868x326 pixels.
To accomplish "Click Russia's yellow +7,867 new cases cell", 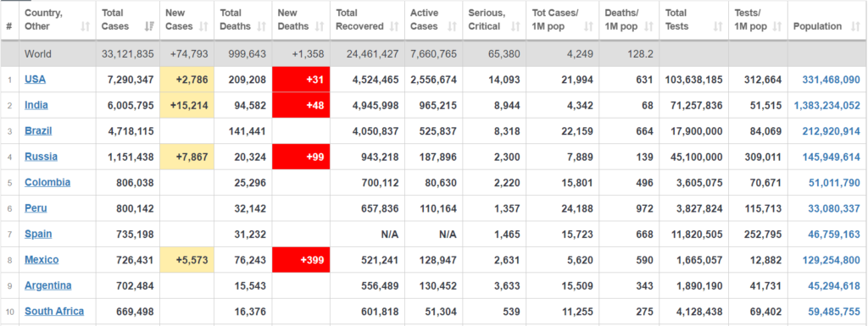I will tap(187, 157).
